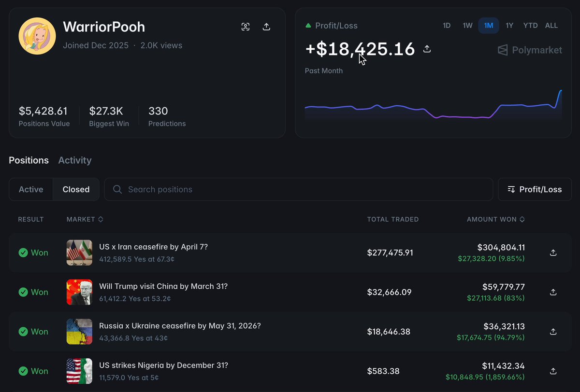This screenshot has height=392, width=580.
Task: Open the Profit/Loss sort dropdown
Action: click(535, 189)
